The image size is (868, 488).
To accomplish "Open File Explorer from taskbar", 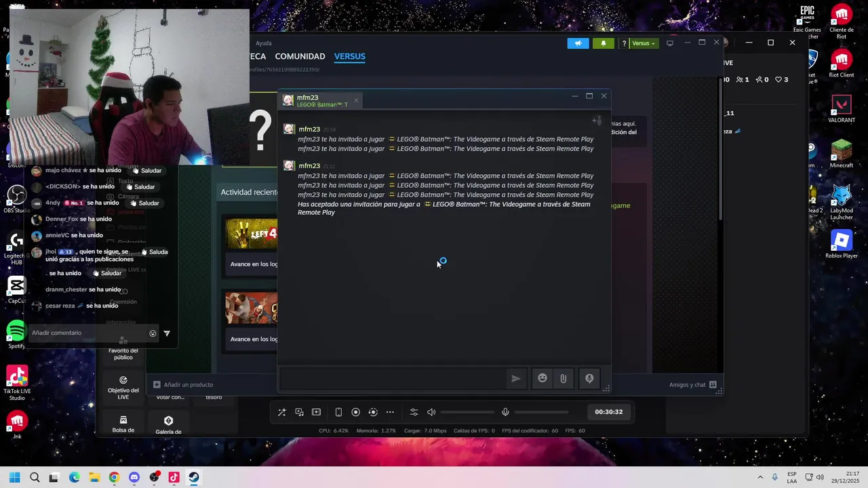I will [94, 477].
